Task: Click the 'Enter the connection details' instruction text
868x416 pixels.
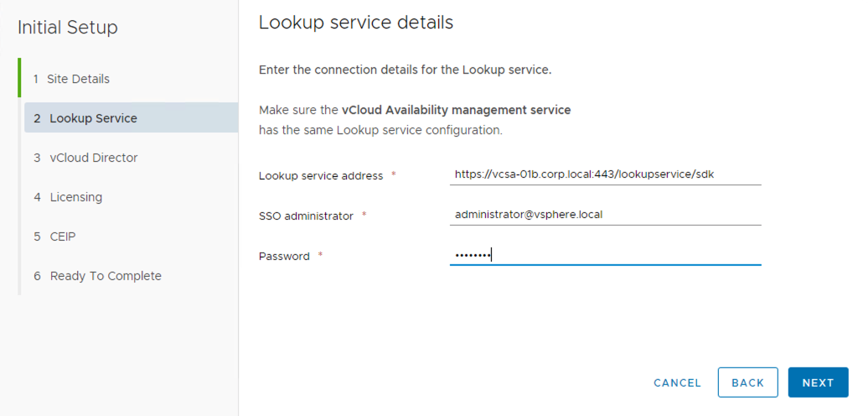Action: [x=405, y=70]
